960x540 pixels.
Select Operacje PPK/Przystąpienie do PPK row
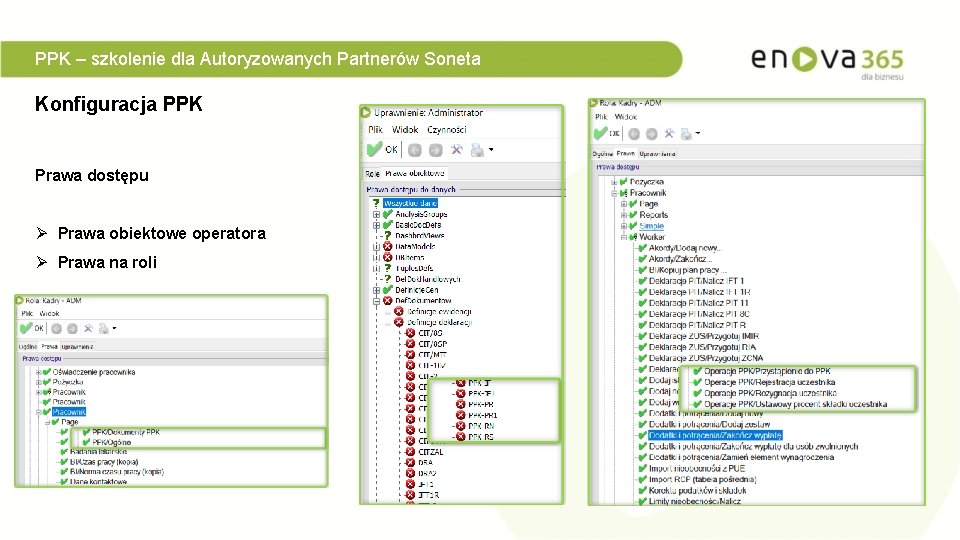[x=767, y=371]
